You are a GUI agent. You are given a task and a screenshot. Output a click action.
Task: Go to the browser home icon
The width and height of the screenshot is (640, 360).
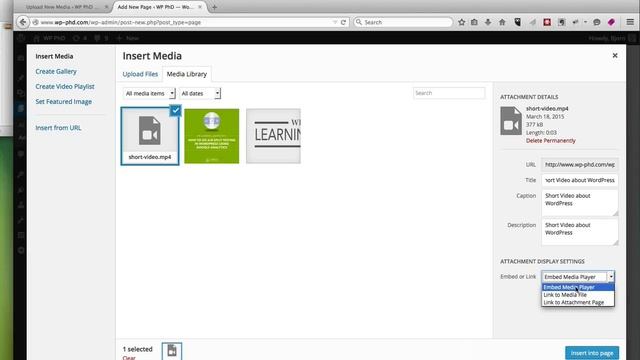[x=502, y=22]
